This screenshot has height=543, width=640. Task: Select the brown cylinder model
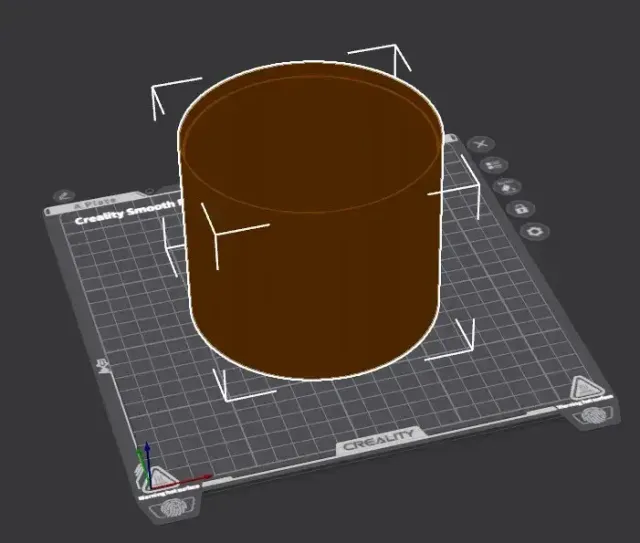click(x=311, y=220)
